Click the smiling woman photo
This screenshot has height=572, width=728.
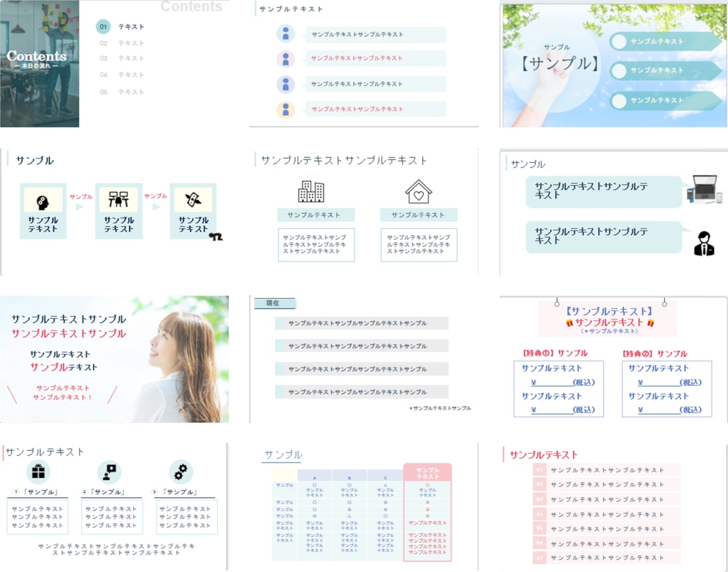179,359
